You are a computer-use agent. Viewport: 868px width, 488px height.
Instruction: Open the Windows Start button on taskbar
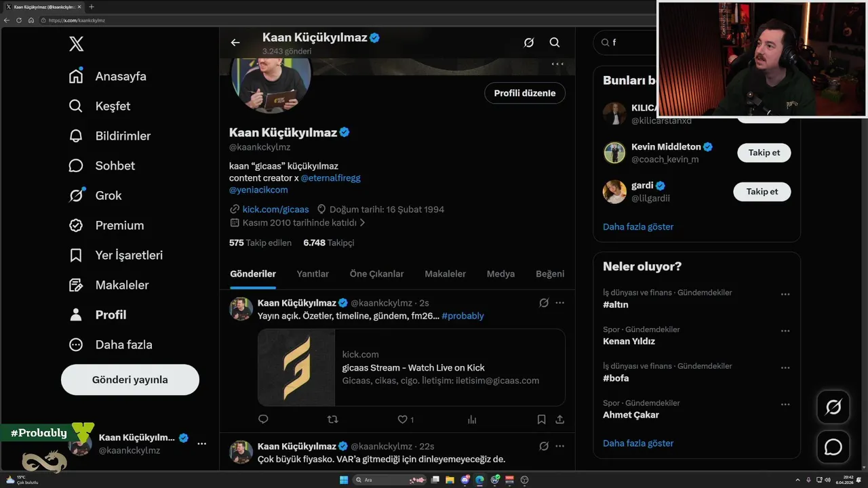point(344,480)
